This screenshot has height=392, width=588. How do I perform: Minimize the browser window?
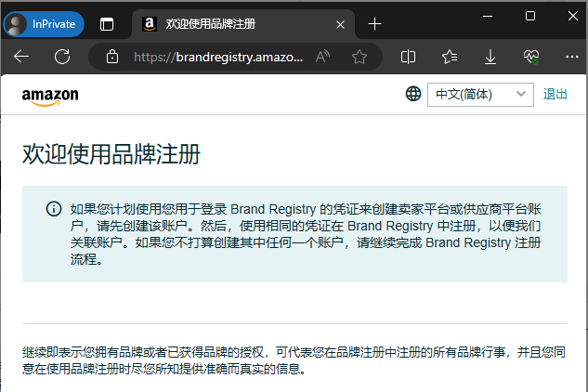click(x=488, y=16)
